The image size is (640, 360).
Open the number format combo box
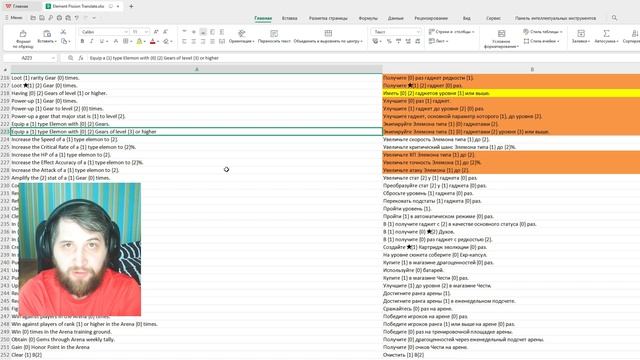pyautogui.click(x=396, y=32)
